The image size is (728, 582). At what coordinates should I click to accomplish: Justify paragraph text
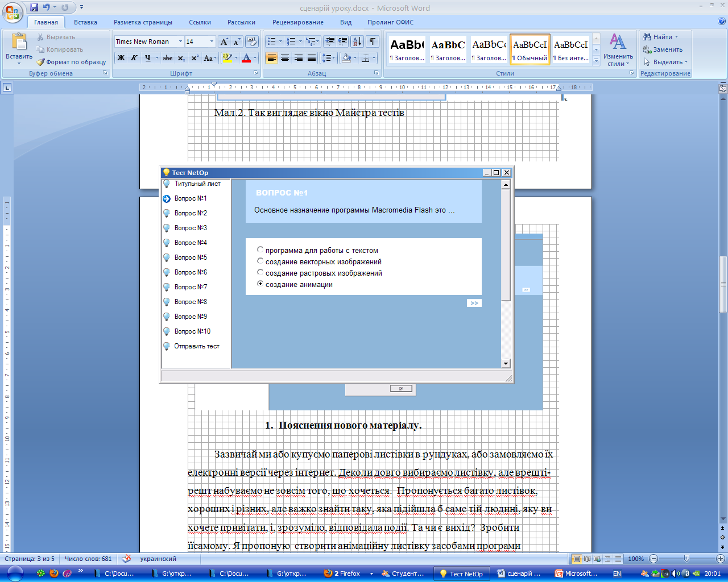coord(312,58)
